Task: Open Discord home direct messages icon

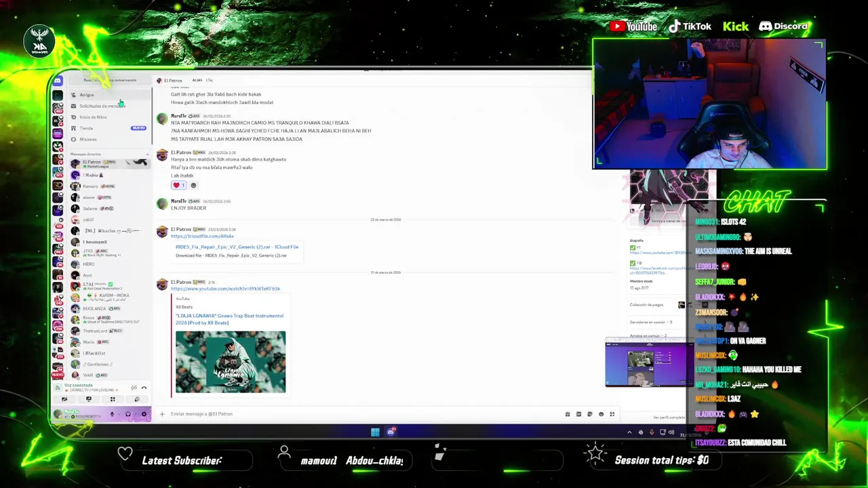Action: (58, 81)
